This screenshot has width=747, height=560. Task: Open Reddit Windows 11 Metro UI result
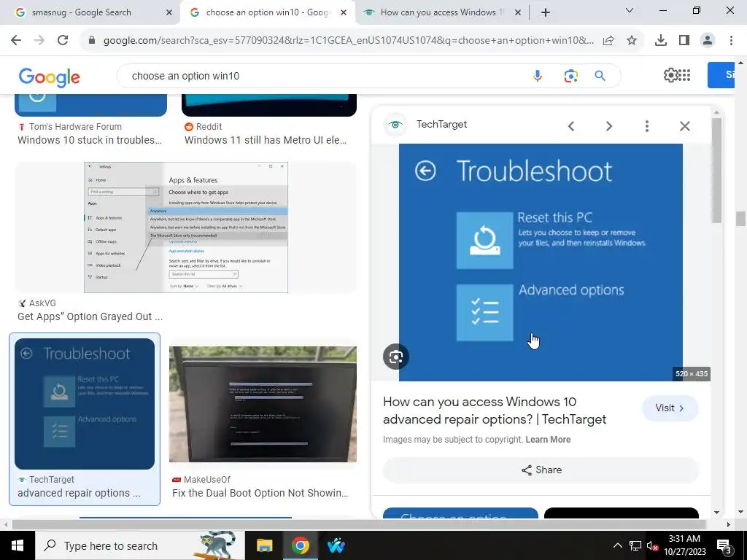pos(266,140)
